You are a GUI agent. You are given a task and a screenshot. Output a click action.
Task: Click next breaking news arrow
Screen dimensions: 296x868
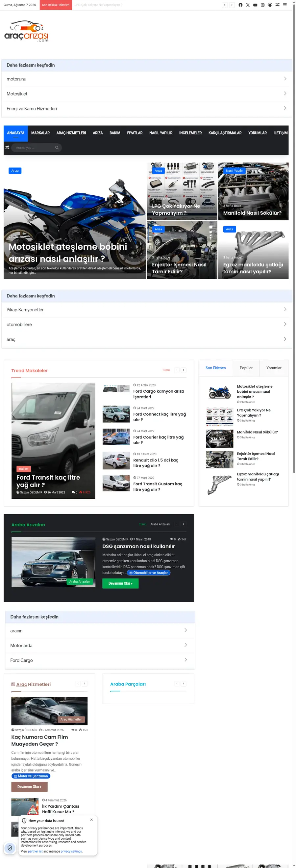click(232, 5)
